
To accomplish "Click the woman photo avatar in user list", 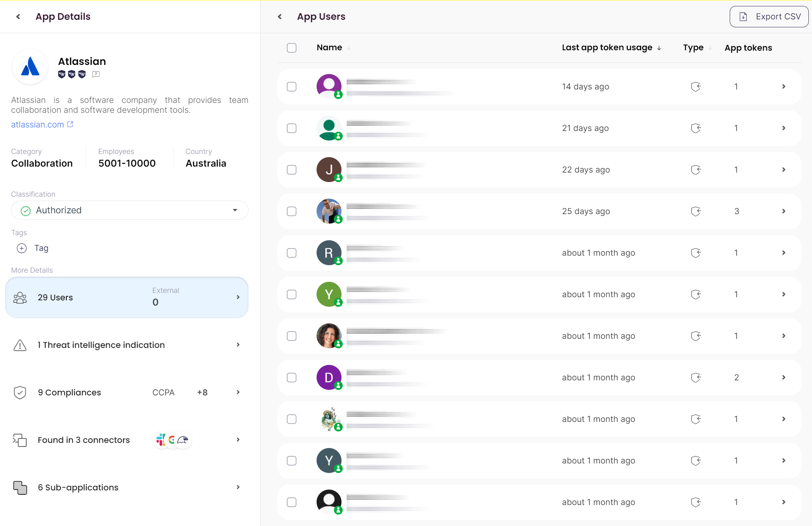I will [329, 336].
